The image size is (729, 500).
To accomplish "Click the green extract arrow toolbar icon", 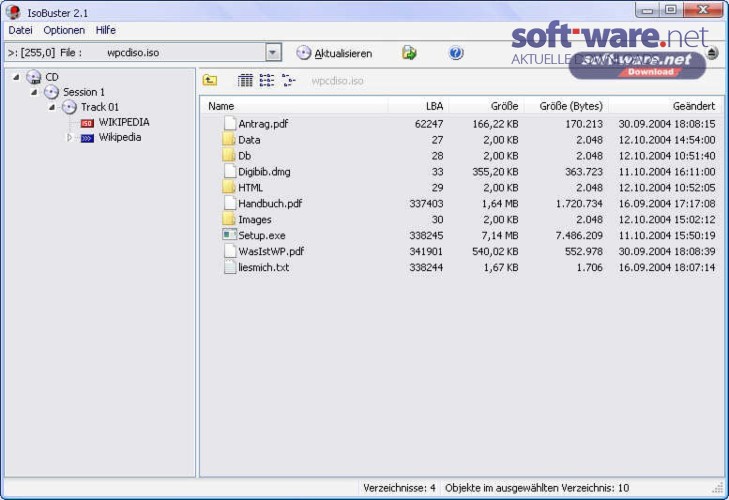I will [409, 53].
